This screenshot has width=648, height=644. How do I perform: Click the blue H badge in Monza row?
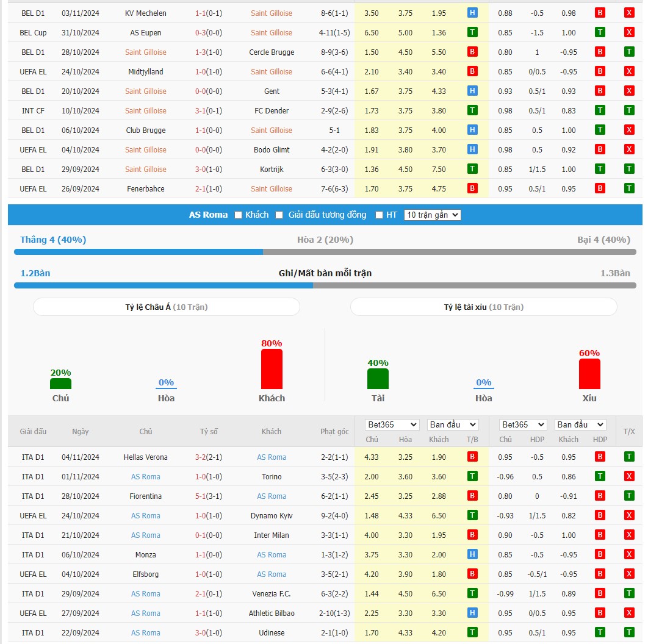(472, 554)
